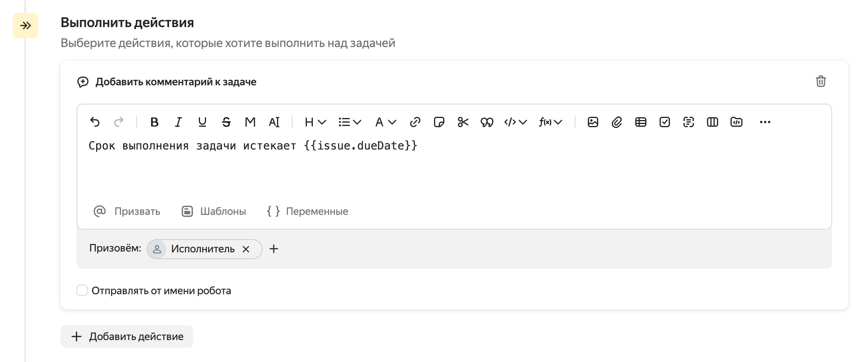868x362 pixels.
Task: Remove "Исполнитель" from summoned users
Action: click(x=246, y=249)
